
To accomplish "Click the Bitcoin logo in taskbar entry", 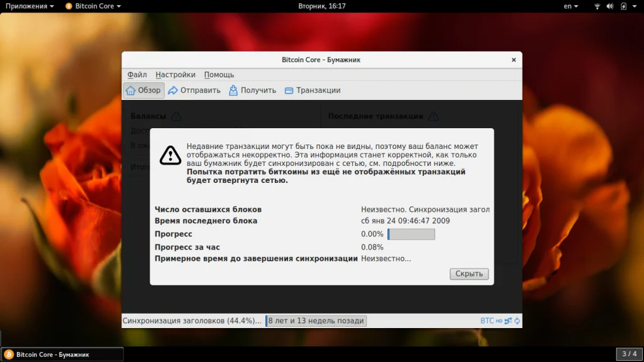I will tap(9, 354).
